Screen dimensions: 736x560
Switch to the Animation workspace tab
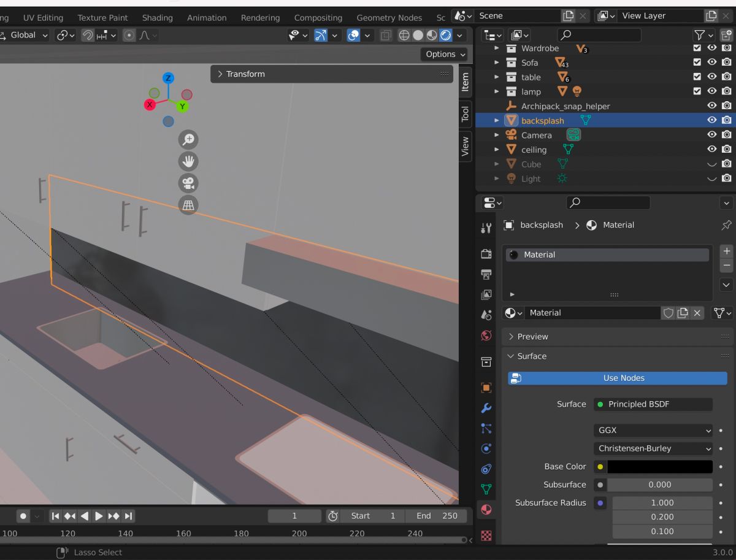[207, 18]
